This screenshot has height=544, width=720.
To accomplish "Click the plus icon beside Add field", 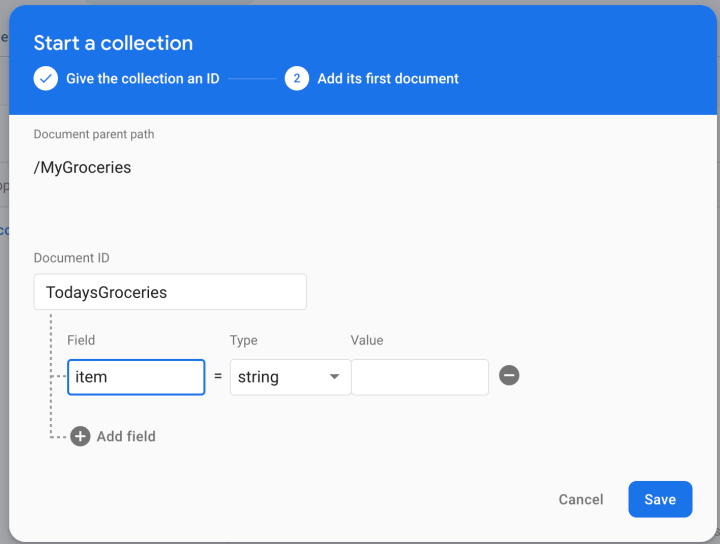I will click(x=80, y=436).
